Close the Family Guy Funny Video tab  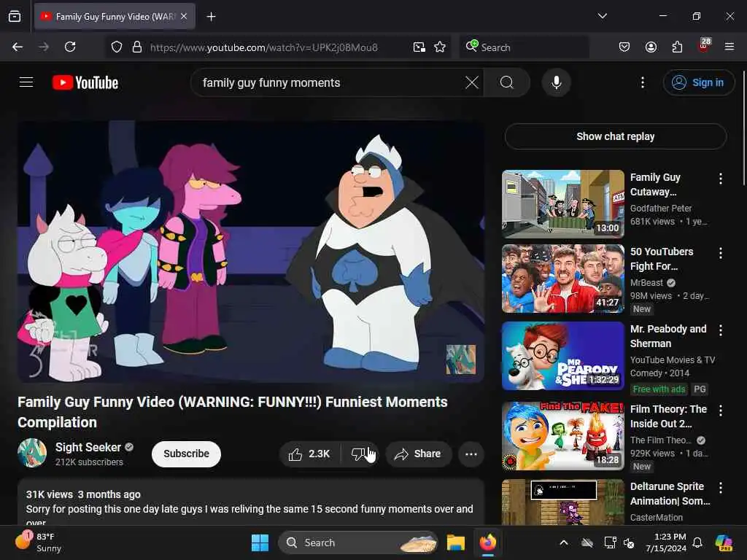pyautogui.click(x=184, y=17)
